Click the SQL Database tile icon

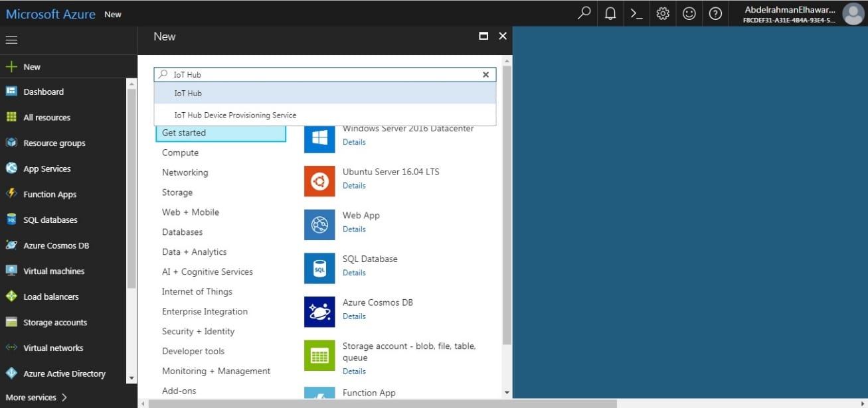coord(319,268)
